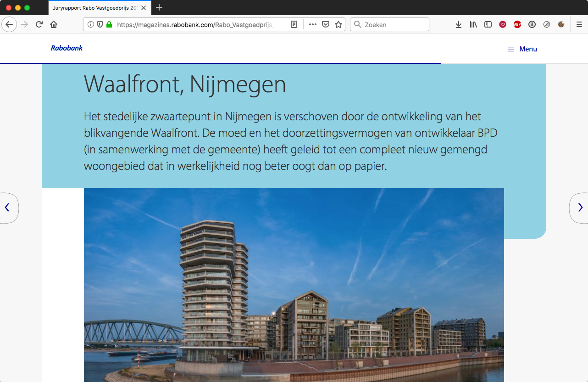This screenshot has height=382, width=588.
Task: Go to the next magazine page arrow
Action: 580,208
